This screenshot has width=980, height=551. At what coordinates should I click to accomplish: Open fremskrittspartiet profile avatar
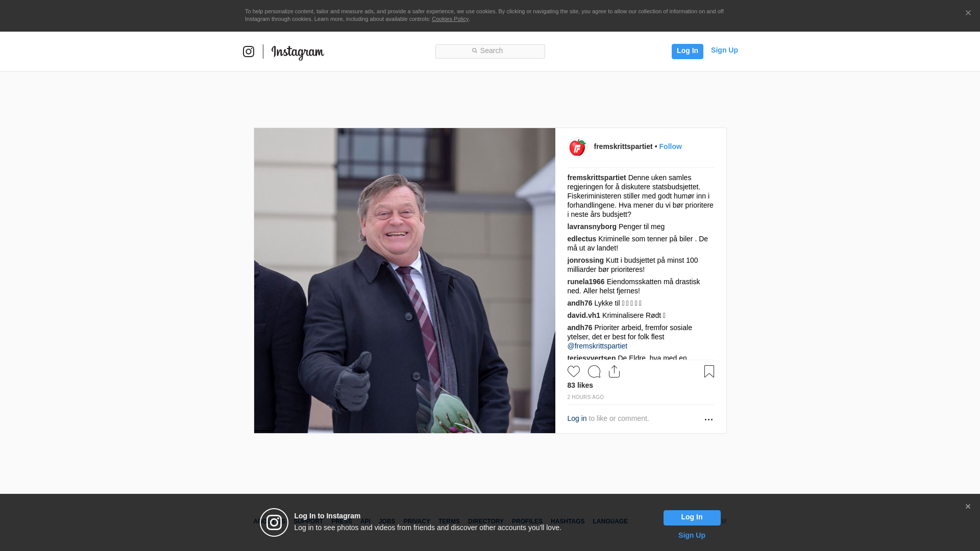(x=577, y=147)
